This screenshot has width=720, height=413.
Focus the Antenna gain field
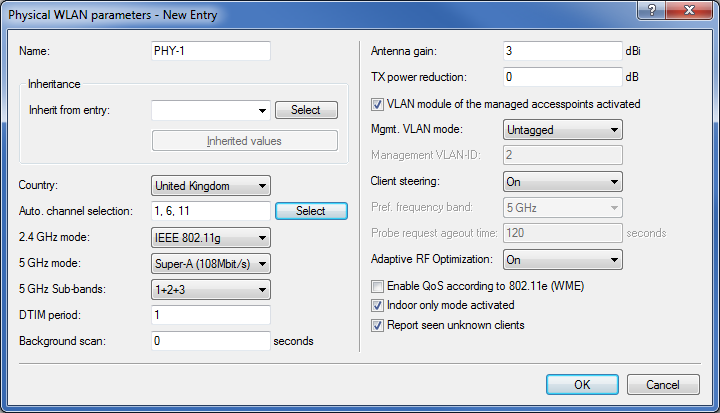click(561, 50)
